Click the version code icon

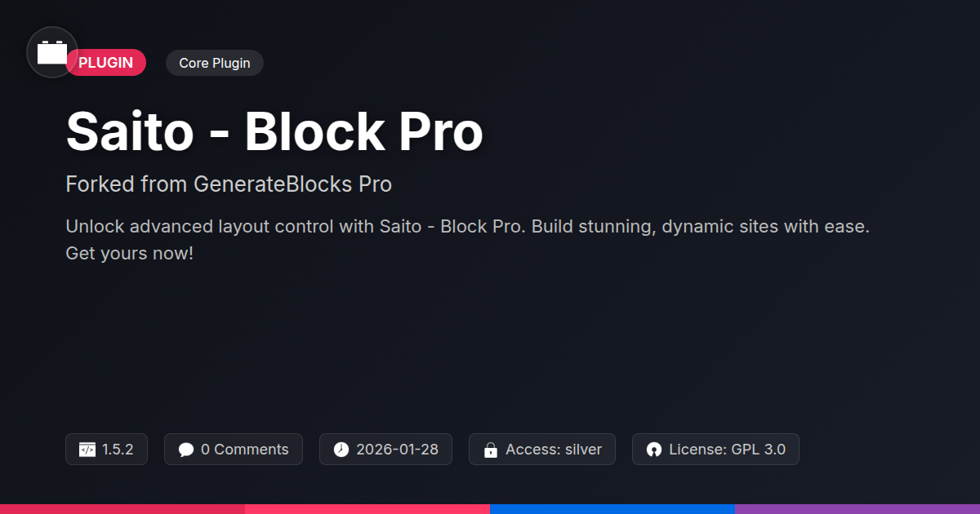pos(87,450)
